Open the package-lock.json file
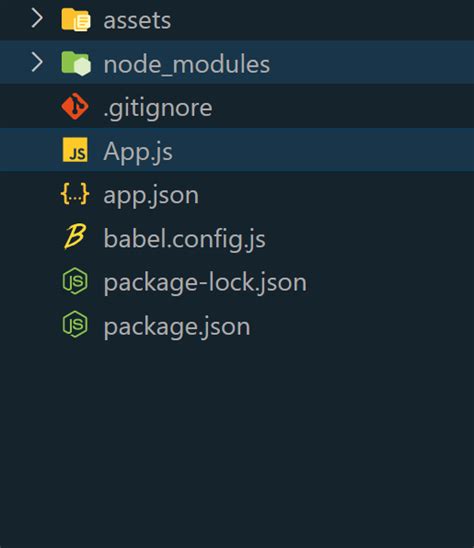This screenshot has height=548, width=474. (205, 282)
